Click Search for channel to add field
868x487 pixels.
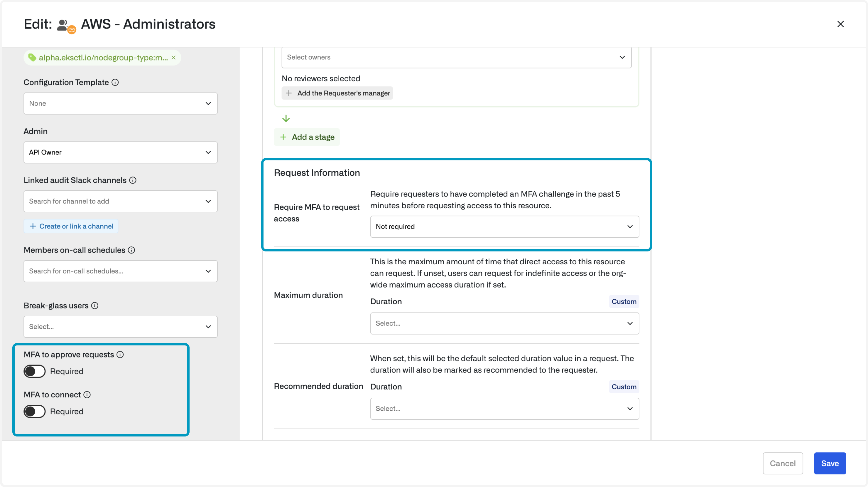(x=114, y=201)
